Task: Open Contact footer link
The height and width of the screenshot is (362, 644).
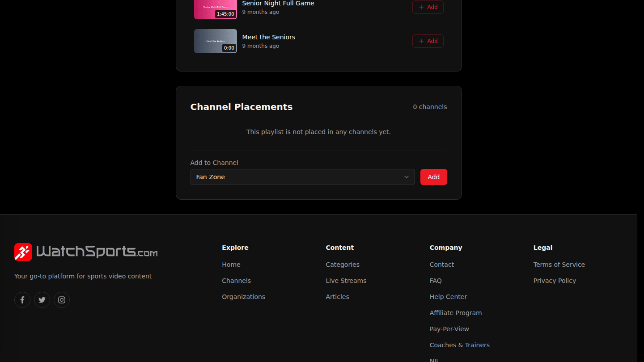Action: 442,265
